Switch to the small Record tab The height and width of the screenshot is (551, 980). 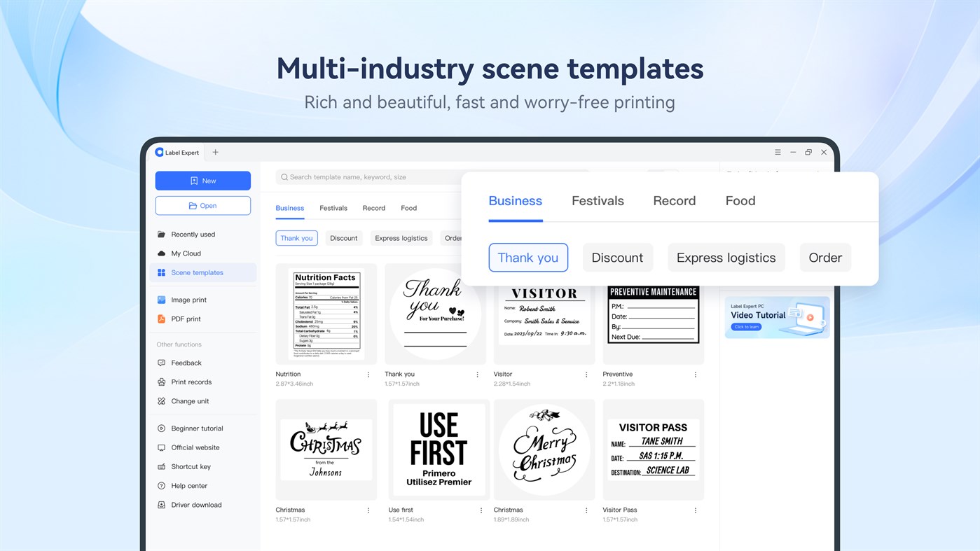pyautogui.click(x=374, y=208)
